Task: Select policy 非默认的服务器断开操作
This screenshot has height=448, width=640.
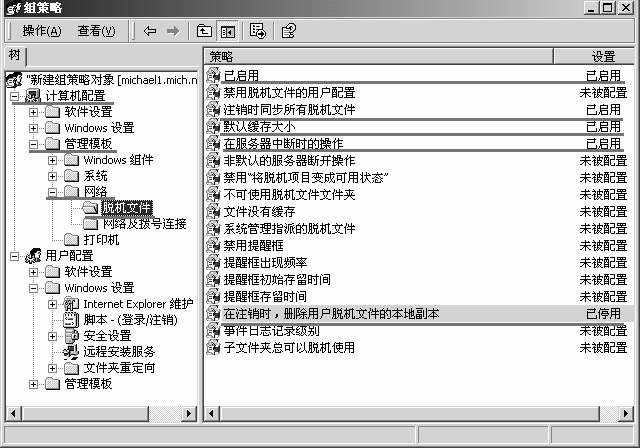Action: pyautogui.click(x=289, y=161)
